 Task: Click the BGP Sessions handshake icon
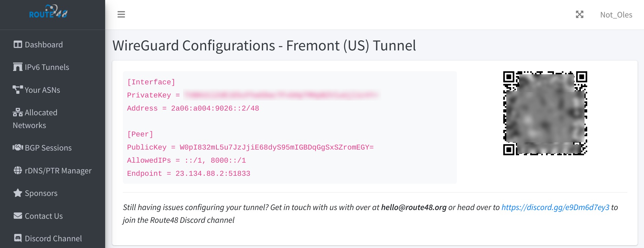pyautogui.click(x=18, y=148)
